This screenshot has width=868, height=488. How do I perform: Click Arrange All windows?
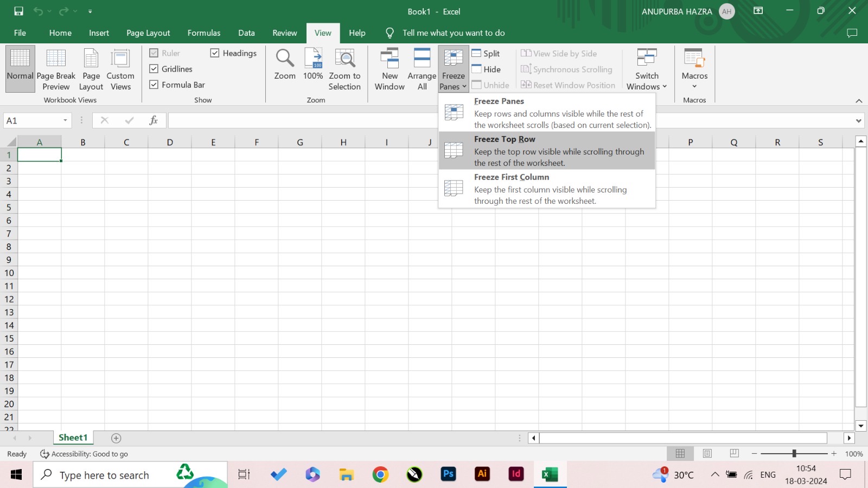422,68
